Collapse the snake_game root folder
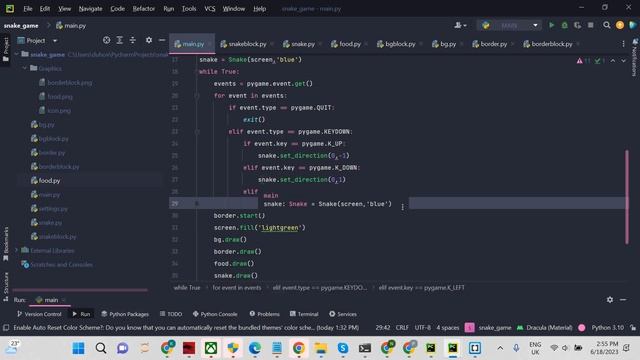Screen dimensions: 640x360 tap(17, 54)
